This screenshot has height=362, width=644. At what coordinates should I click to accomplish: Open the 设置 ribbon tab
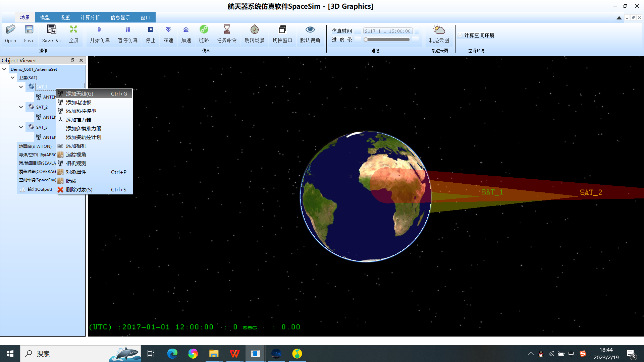click(x=65, y=17)
